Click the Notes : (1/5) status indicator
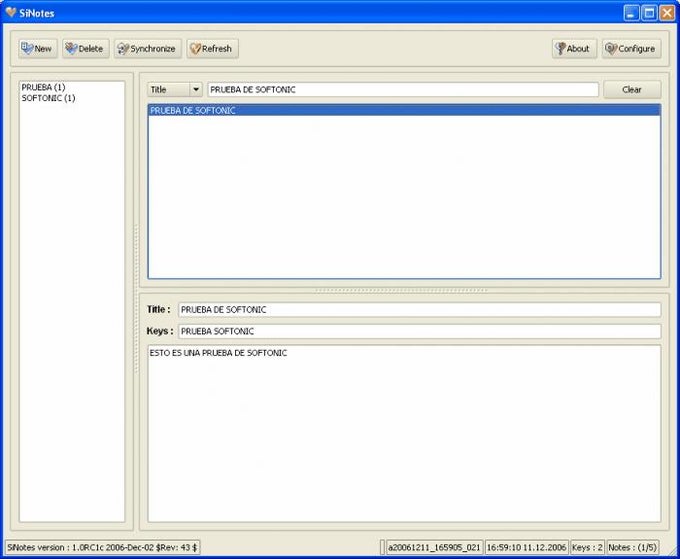The width and height of the screenshot is (680, 559). (632, 547)
